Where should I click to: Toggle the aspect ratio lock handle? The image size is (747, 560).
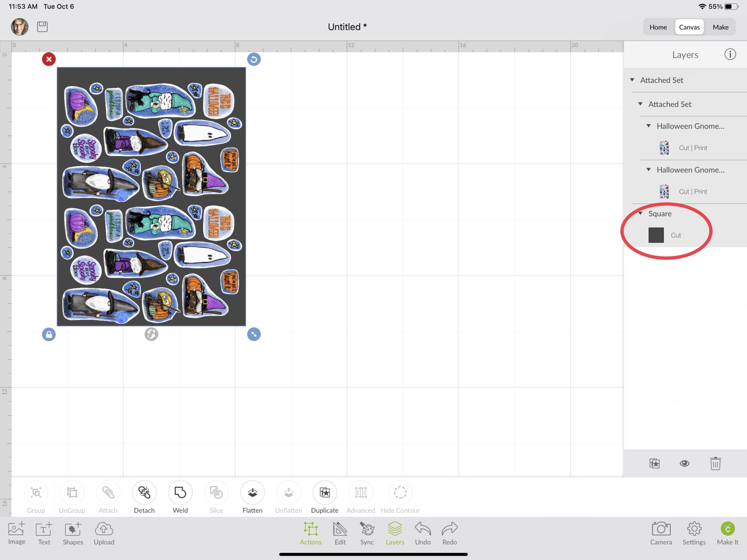[49, 334]
